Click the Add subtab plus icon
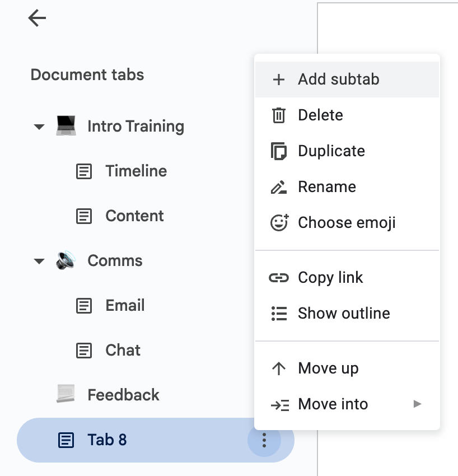The height and width of the screenshot is (476, 458). [278, 79]
